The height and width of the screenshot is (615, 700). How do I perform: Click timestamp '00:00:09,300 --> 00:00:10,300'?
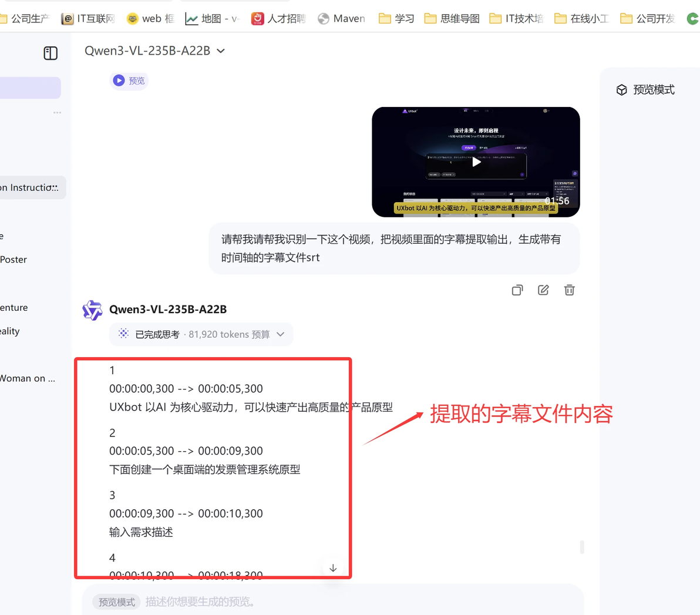(186, 513)
